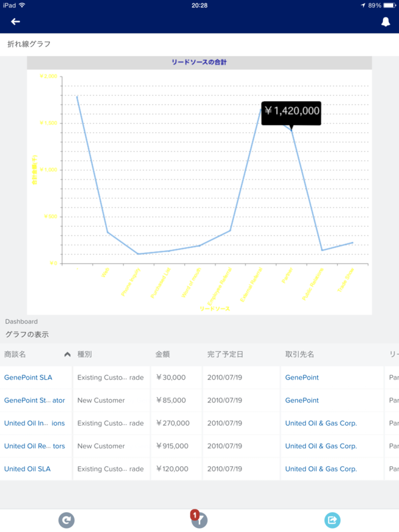The image size is (399, 532).
Task: Tap the 金額 column header
Action: tap(162, 354)
